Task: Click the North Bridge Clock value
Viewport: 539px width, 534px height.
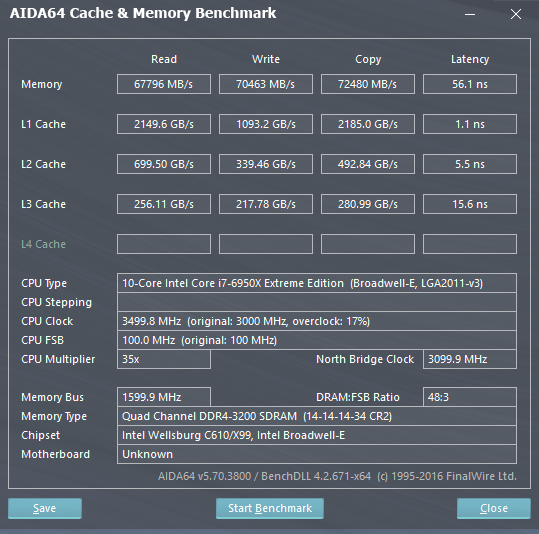Action: [x=470, y=359]
